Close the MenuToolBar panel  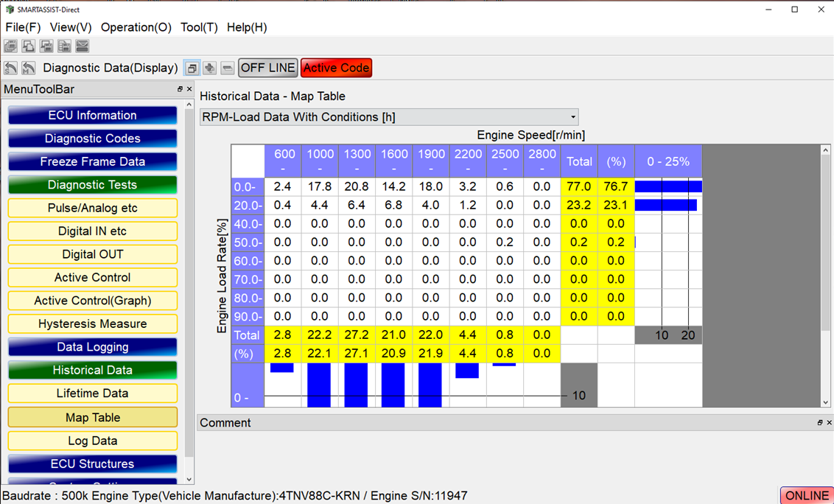point(189,89)
